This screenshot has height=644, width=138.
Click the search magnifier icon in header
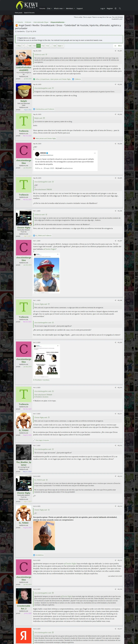click(120, 8)
